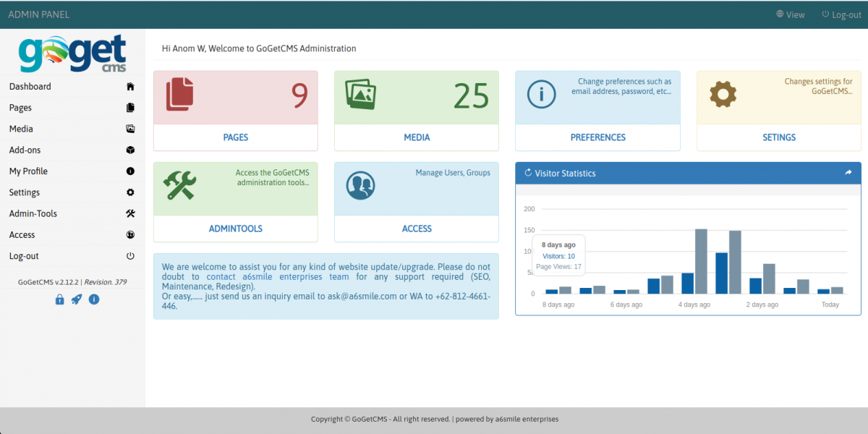
Task: Click the green Media images icon
Action: click(x=360, y=95)
